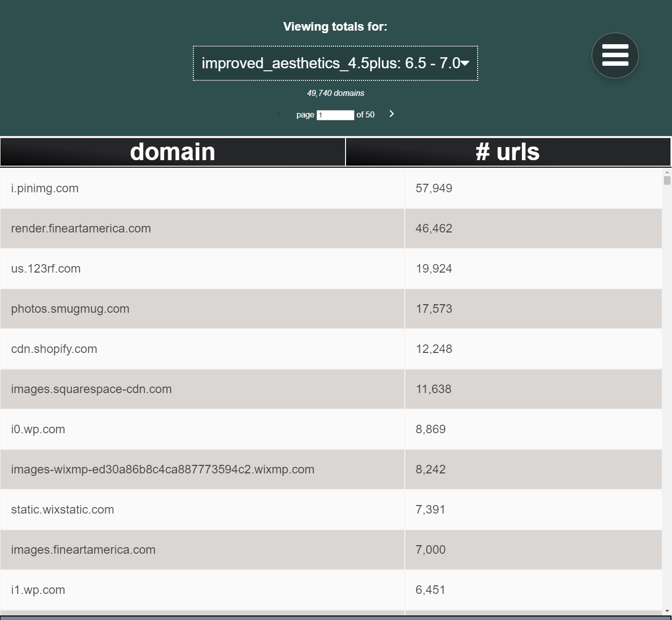Click the 7,391 url count

click(430, 510)
